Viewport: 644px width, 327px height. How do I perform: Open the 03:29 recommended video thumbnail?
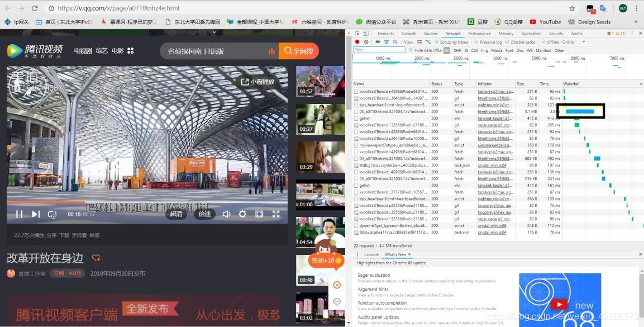[x=321, y=157]
